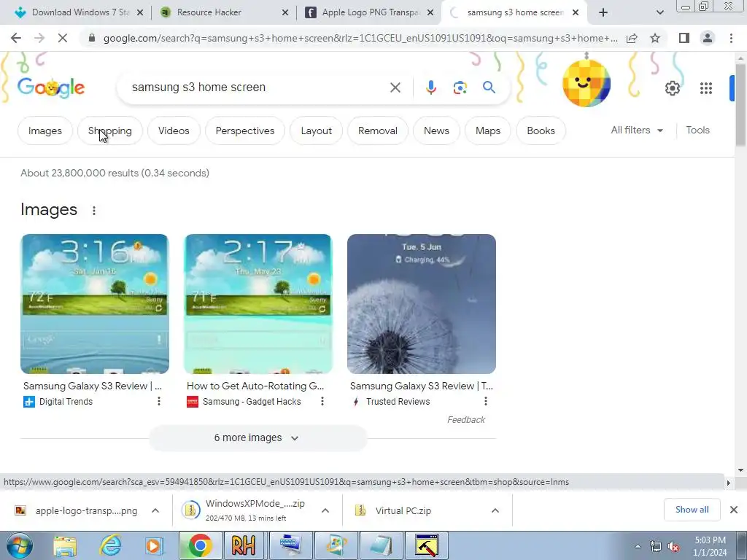
Task: Select the Layout filter chip
Action: (317, 131)
